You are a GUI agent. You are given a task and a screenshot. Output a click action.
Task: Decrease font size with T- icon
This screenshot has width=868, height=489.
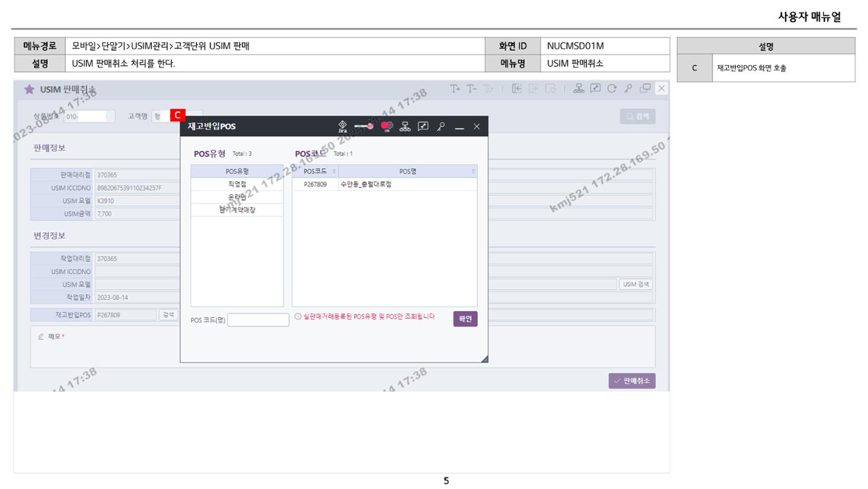(471, 89)
